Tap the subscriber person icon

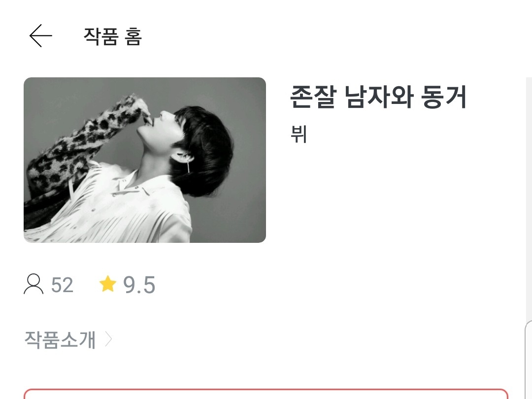pyautogui.click(x=33, y=284)
